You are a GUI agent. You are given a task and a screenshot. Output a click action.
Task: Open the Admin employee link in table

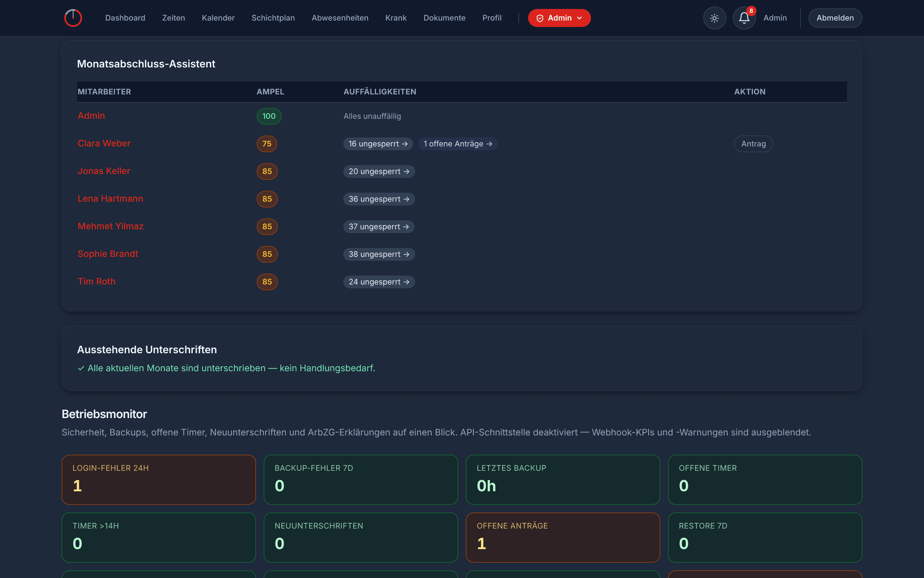point(91,116)
